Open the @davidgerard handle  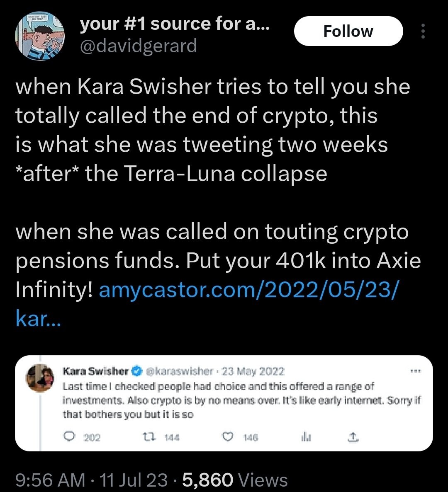point(139,46)
